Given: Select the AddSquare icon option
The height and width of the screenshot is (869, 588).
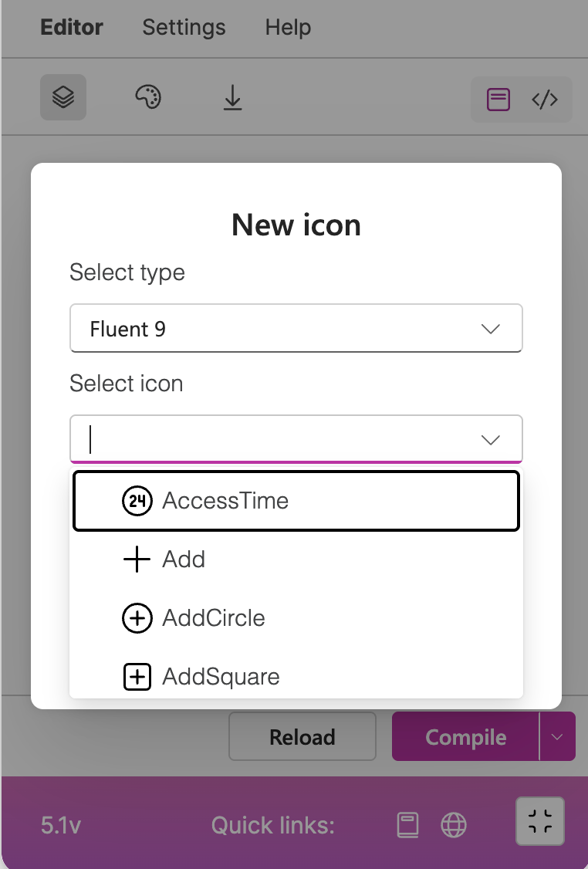Looking at the screenshot, I should [296, 675].
